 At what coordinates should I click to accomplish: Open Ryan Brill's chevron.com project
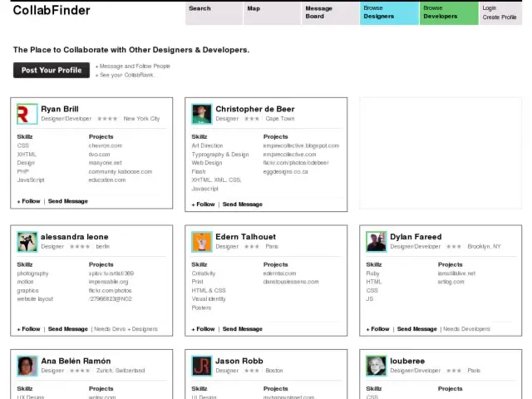(x=106, y=145)
